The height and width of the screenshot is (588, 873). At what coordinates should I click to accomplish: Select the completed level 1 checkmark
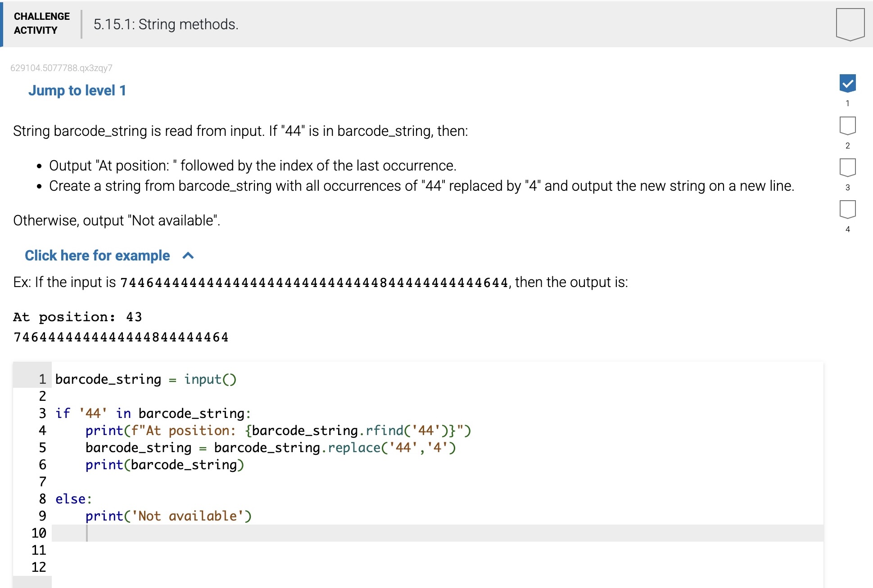(x=847, y=83)
